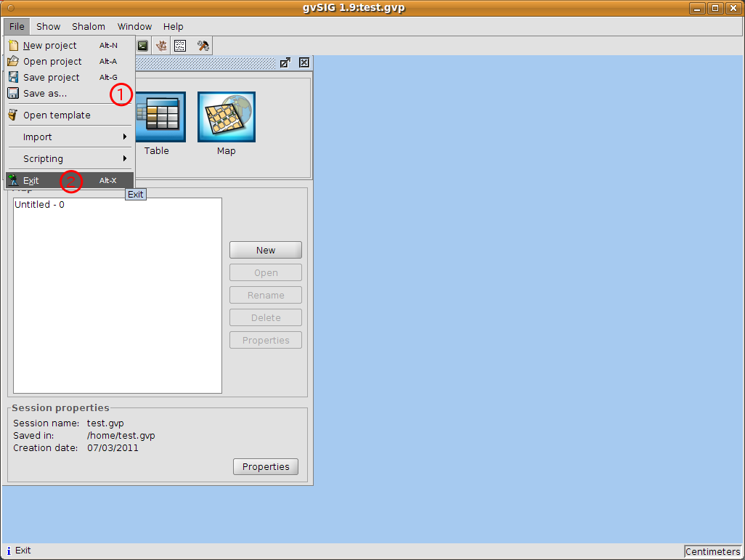Open Session properties with the Properties button
Viewport: 745px width, 560px height.
[266, 466]
